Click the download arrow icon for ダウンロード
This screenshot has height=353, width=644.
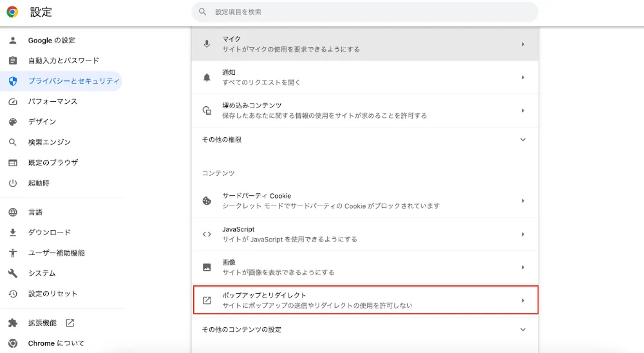point(13,233)
